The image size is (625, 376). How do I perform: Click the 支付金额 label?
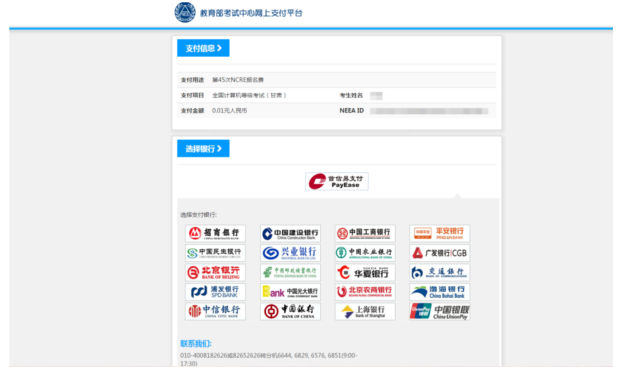pyautogui.click(x=192, y=110)
